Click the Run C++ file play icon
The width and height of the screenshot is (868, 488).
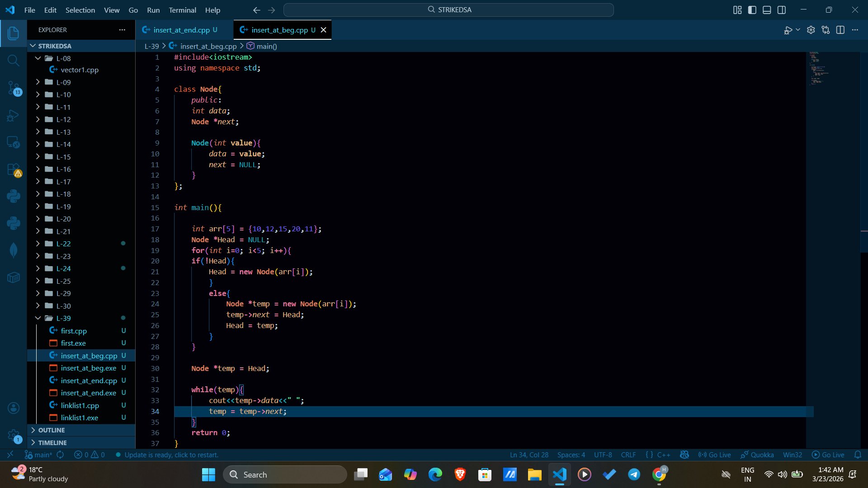788,30
